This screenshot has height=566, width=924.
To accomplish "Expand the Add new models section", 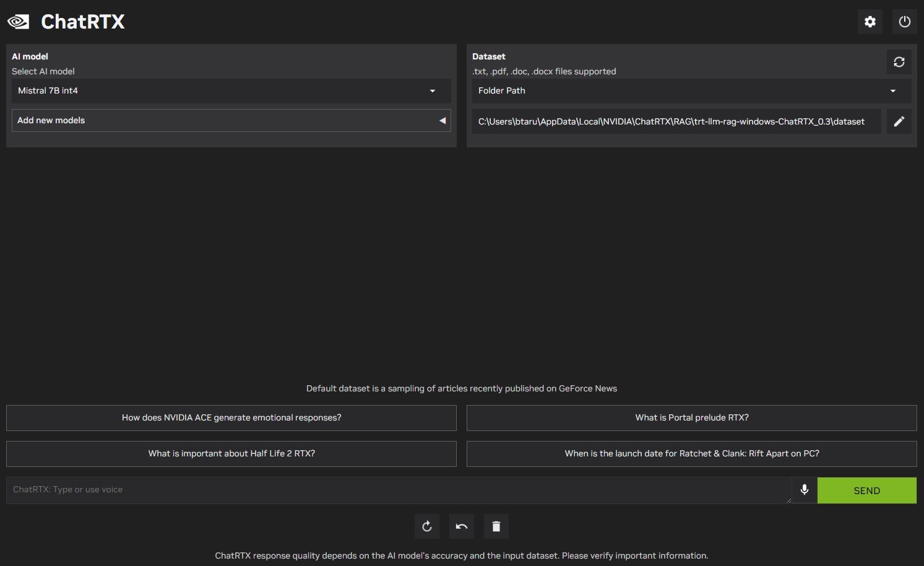I will 231,121.
